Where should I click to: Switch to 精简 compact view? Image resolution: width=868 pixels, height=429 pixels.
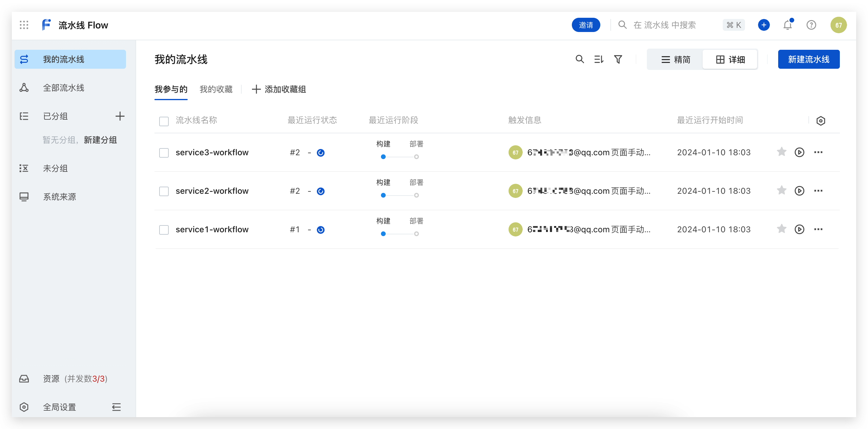(676, 60)
